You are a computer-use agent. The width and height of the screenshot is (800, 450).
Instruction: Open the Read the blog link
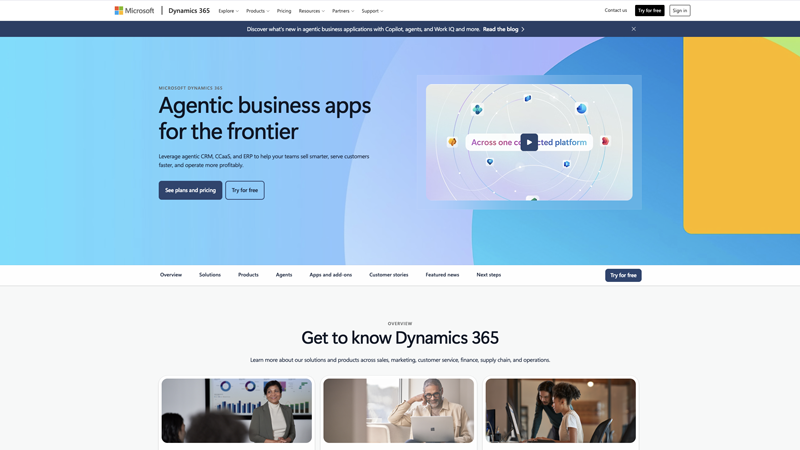[x=501, y=29]
